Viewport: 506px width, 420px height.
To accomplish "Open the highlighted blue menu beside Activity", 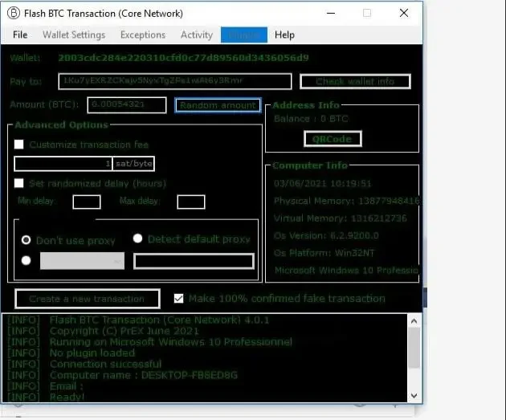I will (244, 35).
